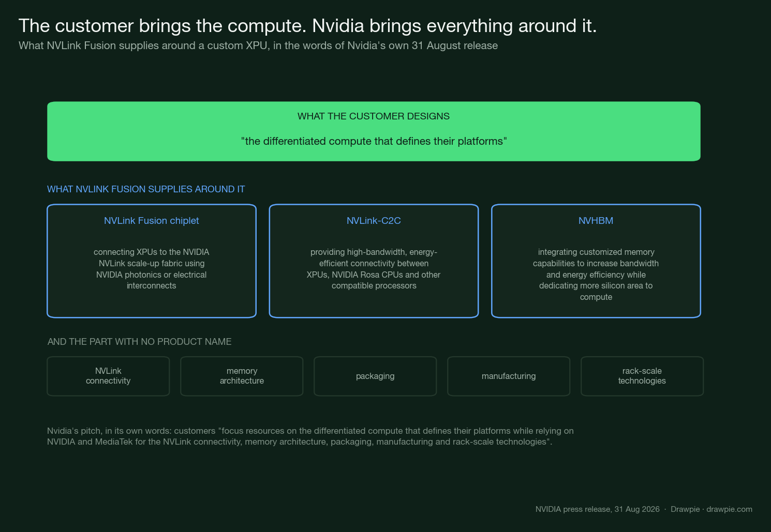Screen dimensions: 771x532
Task: Click the main headline about customer compute
Action: pos(308,26)
